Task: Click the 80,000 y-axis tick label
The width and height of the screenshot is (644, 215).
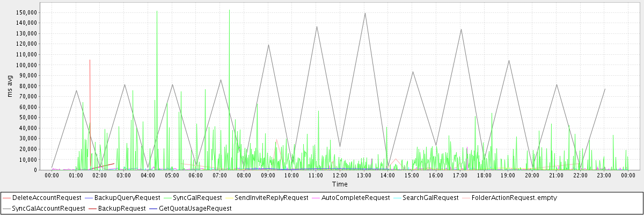Action: tap(28, 86)
